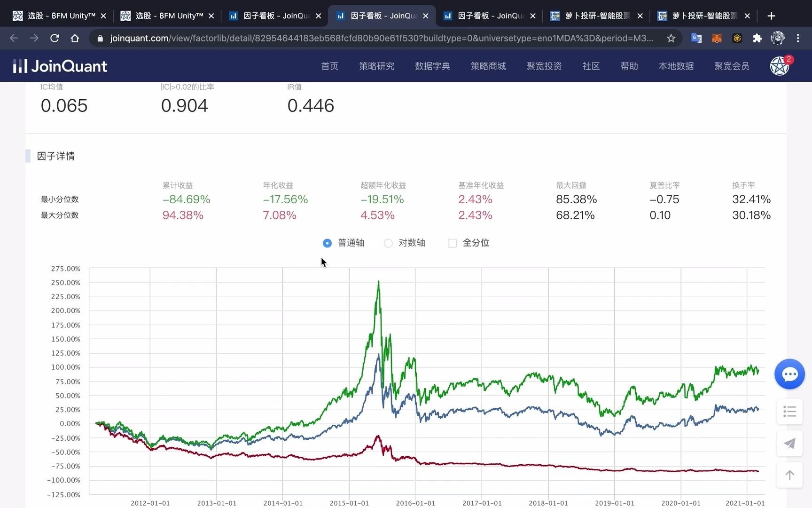Close the first 选股 - BFM Unity tab
The height and width of the screenshot is (508, 812).
[x=103, y=16]
